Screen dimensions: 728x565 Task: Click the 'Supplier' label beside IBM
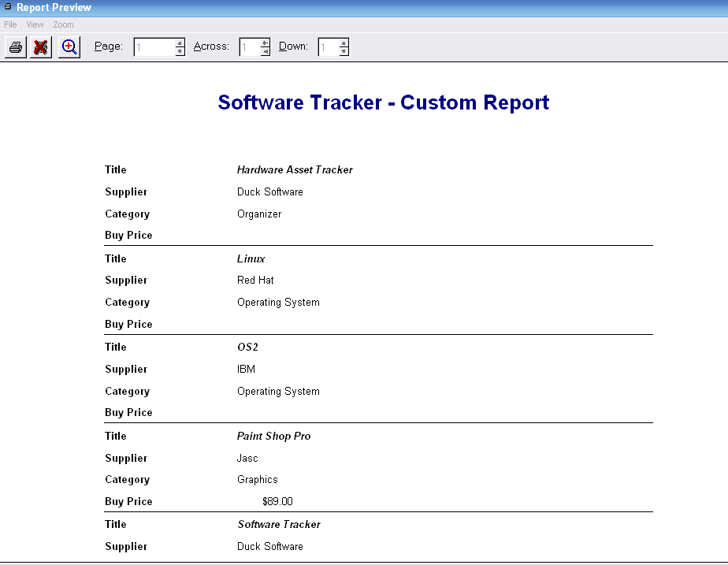coord(126,370)
